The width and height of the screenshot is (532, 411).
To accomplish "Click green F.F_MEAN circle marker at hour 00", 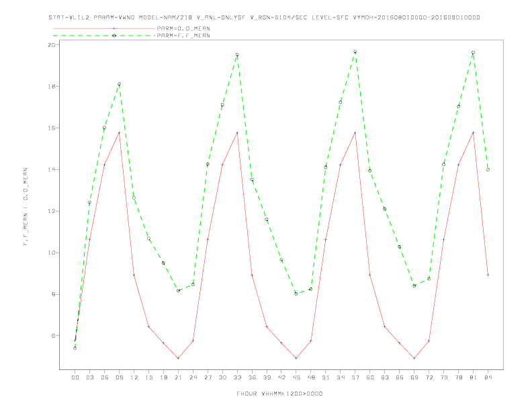I will pyautogui.click(x=75, y=349).
